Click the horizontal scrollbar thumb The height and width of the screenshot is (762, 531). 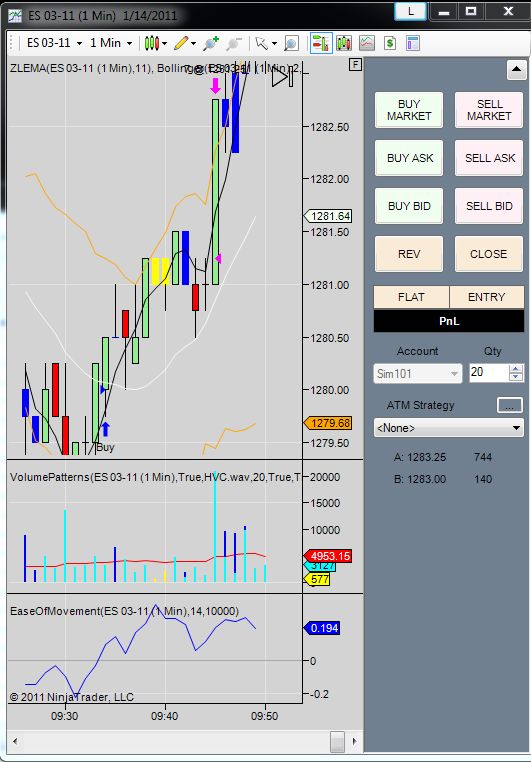[337, 742]
